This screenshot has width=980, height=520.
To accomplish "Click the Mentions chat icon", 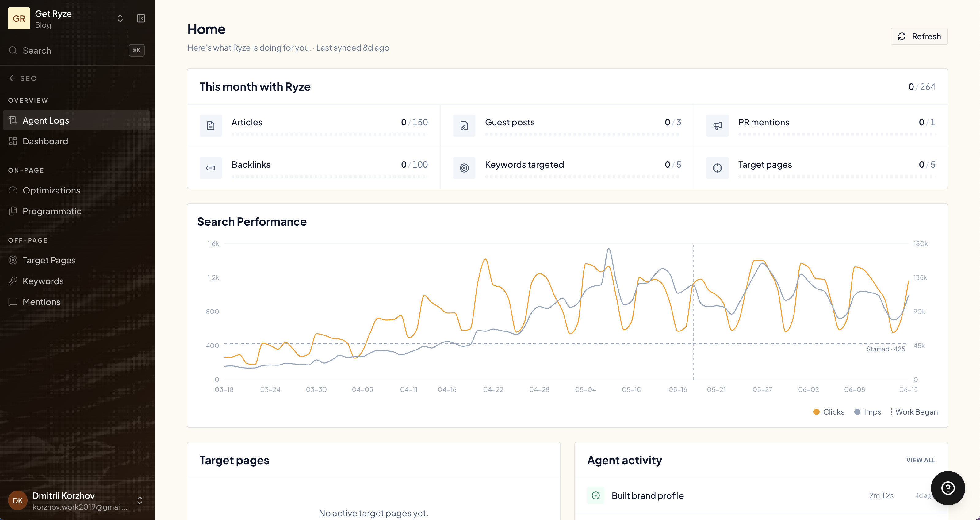I will tap(13, 302).
